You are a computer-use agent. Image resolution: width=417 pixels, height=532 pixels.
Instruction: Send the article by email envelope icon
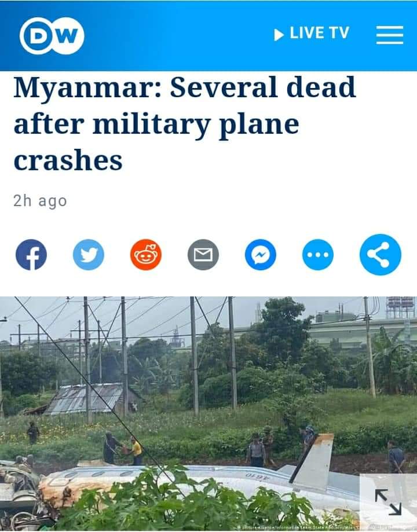[x=203, y=255]
